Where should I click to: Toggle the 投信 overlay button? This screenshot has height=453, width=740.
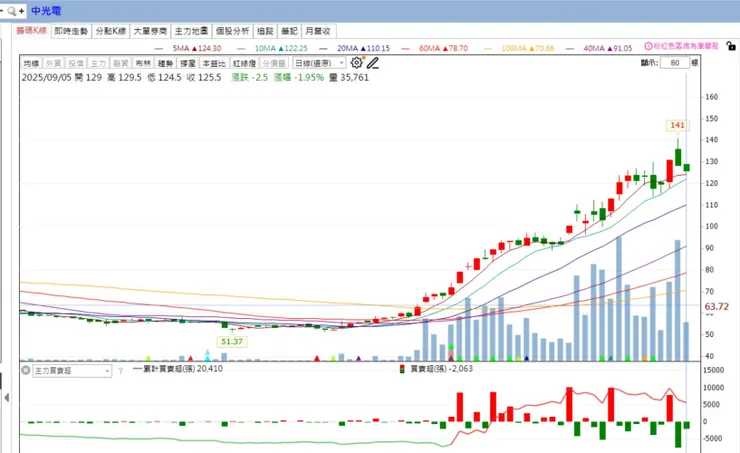click(x=76, y=63)
